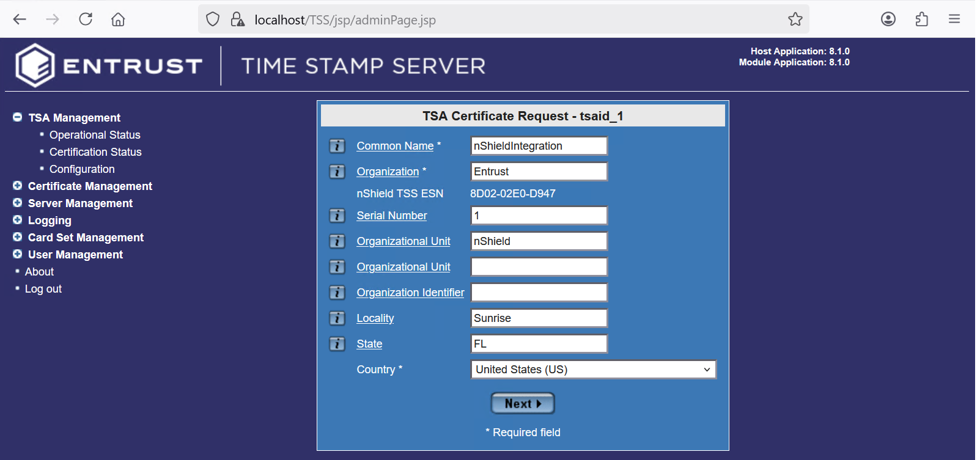This screenshot has width=980, height=460.
Task: Click the Common Name field containing nShieldIntegration
Action: point(539,146)
